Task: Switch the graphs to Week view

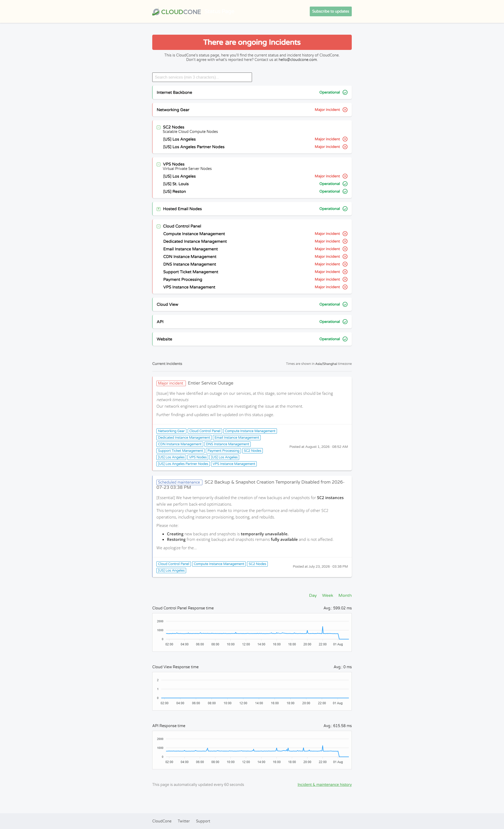Action: click(328, 595)
